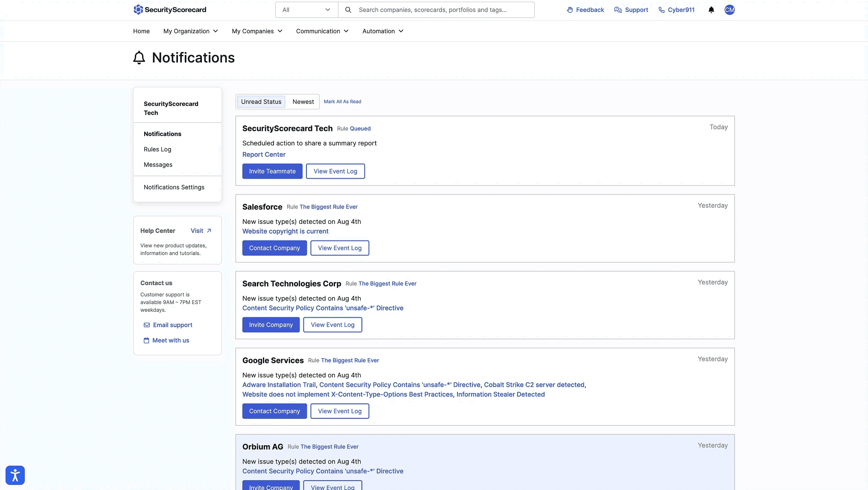868x490 pixels.
Task: Click the Email support envelope icon
Action: click(x=147, y=325)
